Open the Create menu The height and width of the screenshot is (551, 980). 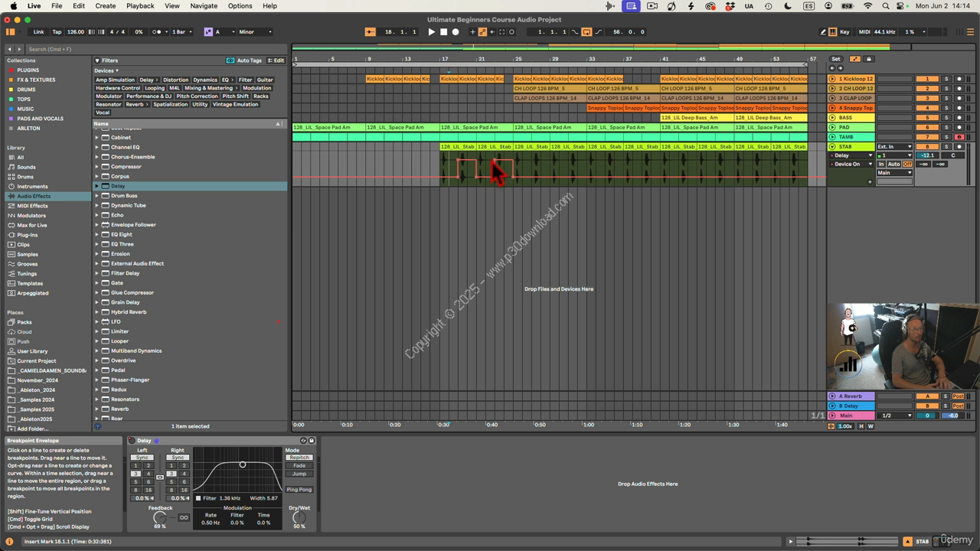click(x=105, y=5)
